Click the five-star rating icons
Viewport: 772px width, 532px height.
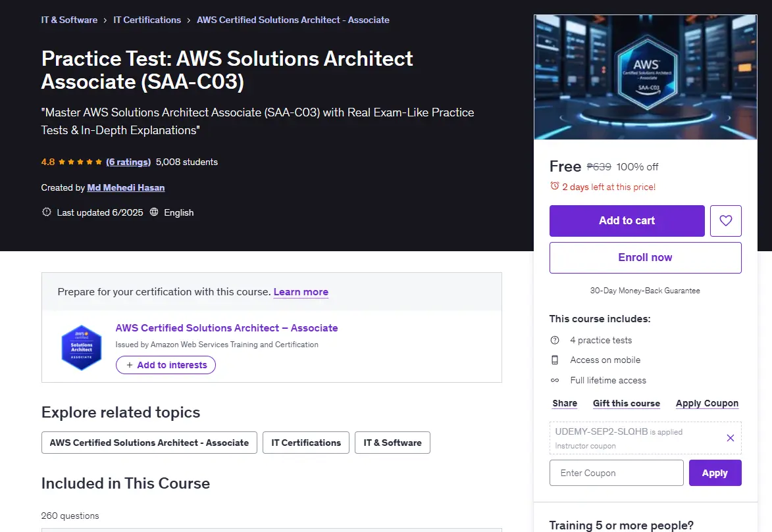click(80, 162)
